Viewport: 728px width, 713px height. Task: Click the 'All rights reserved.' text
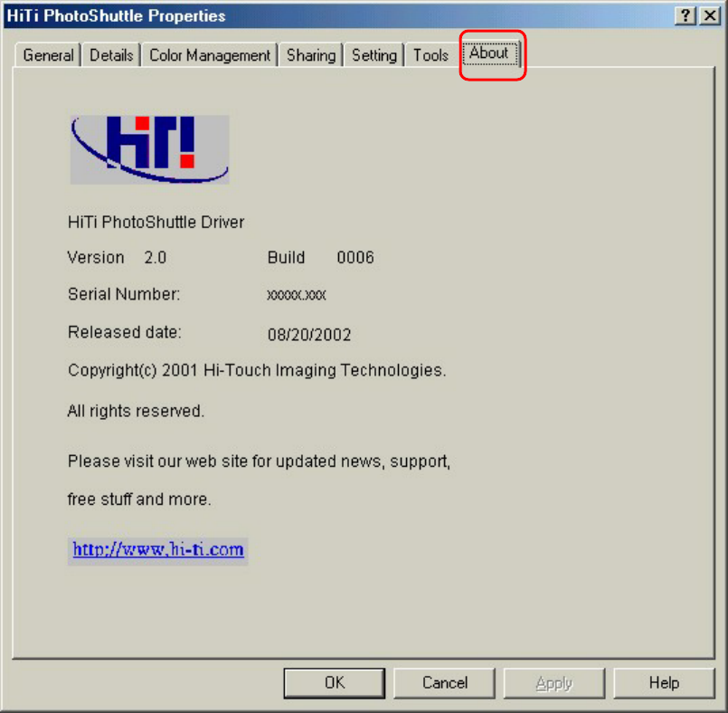(136, 411)
